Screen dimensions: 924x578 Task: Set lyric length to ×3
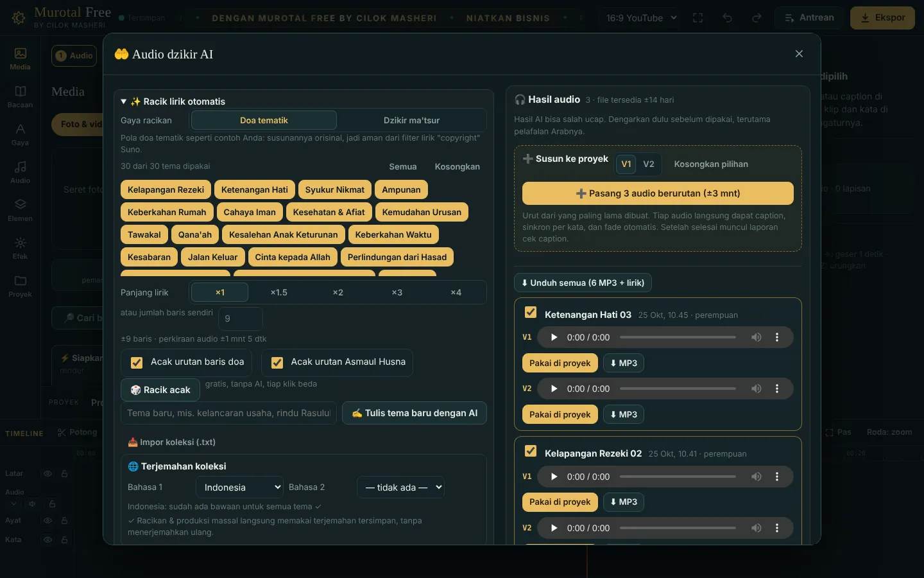pyautogui.click(x=397, y=292)
